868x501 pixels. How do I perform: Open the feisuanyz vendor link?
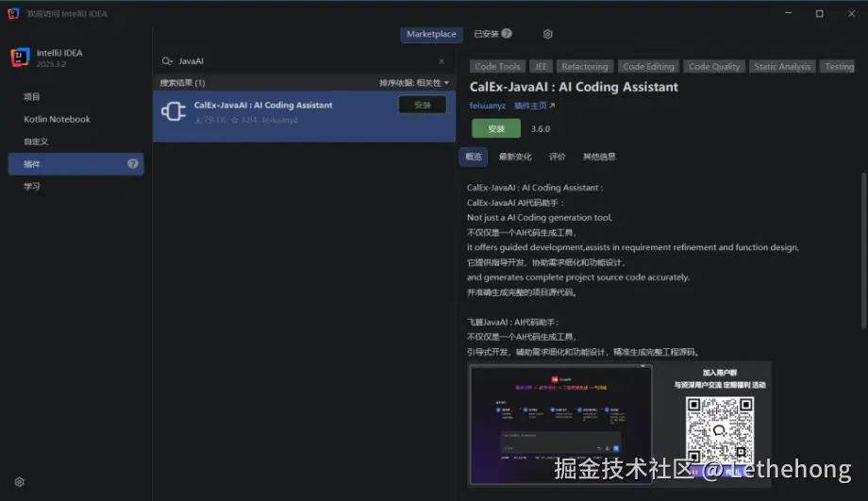coord(487,106)
